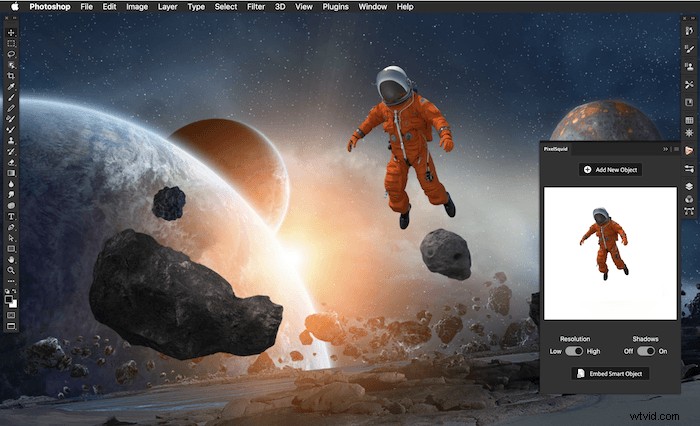Open the Window menu
The width and height of the screenshot is (700, 426).
tap(372, 7)
